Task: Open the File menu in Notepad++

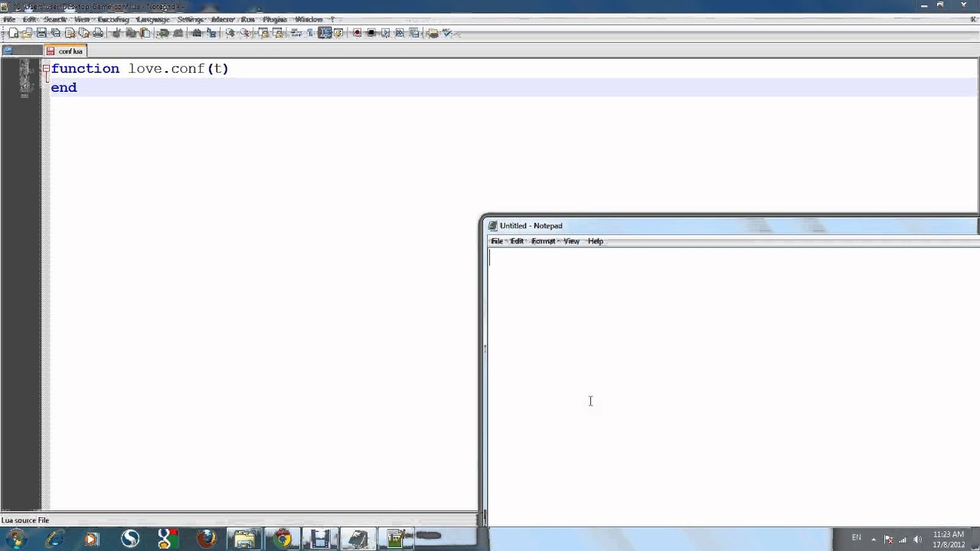Action: pos(9,19)
